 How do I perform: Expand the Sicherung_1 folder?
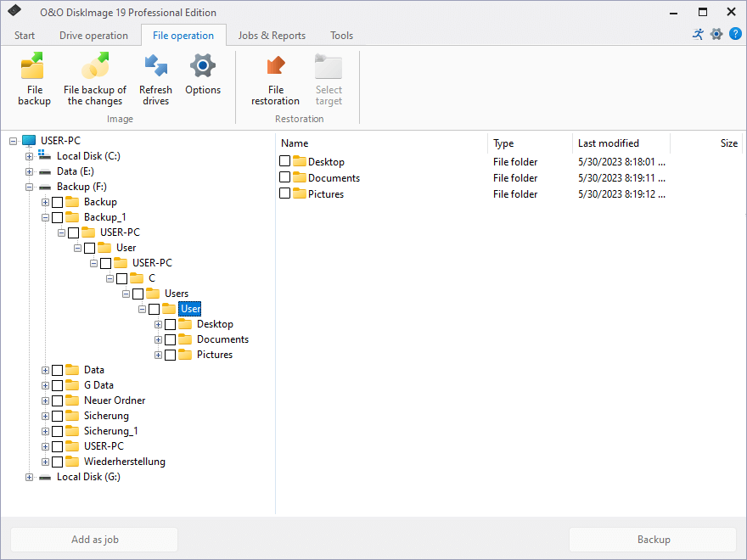pos(44,430)
